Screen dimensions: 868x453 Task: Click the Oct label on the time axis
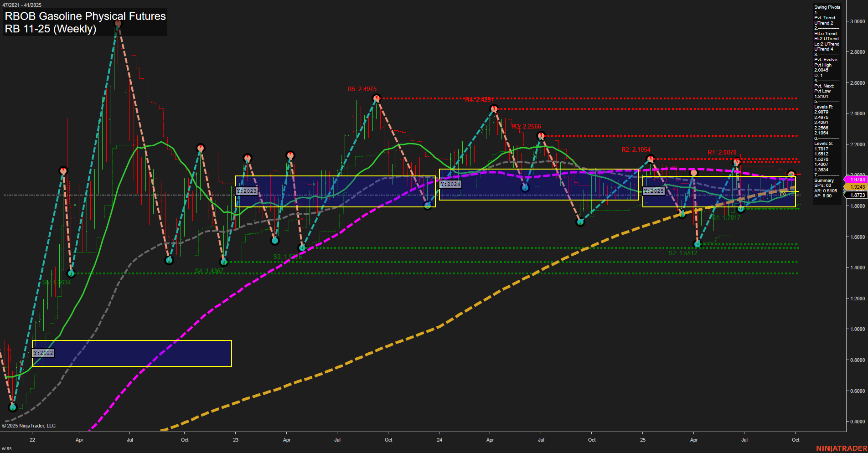point(796,440)
